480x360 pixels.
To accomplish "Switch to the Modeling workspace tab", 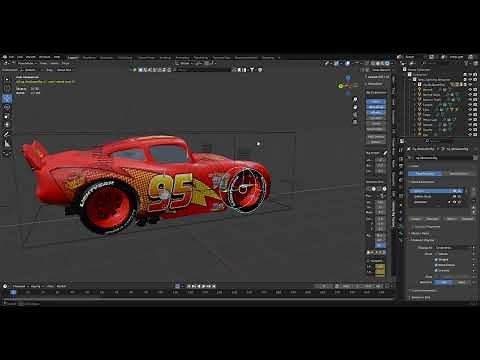I will (89, 57).
